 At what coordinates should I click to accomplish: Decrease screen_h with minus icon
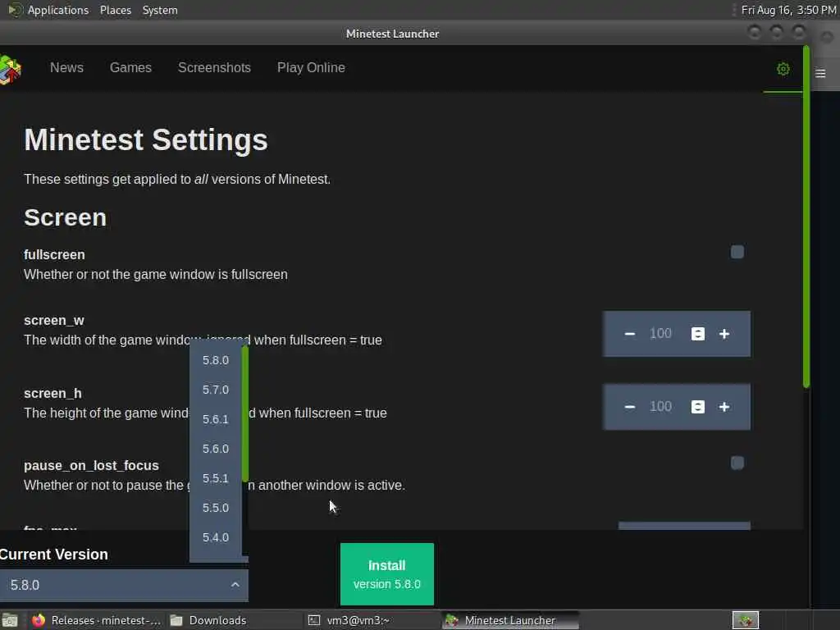629,407
